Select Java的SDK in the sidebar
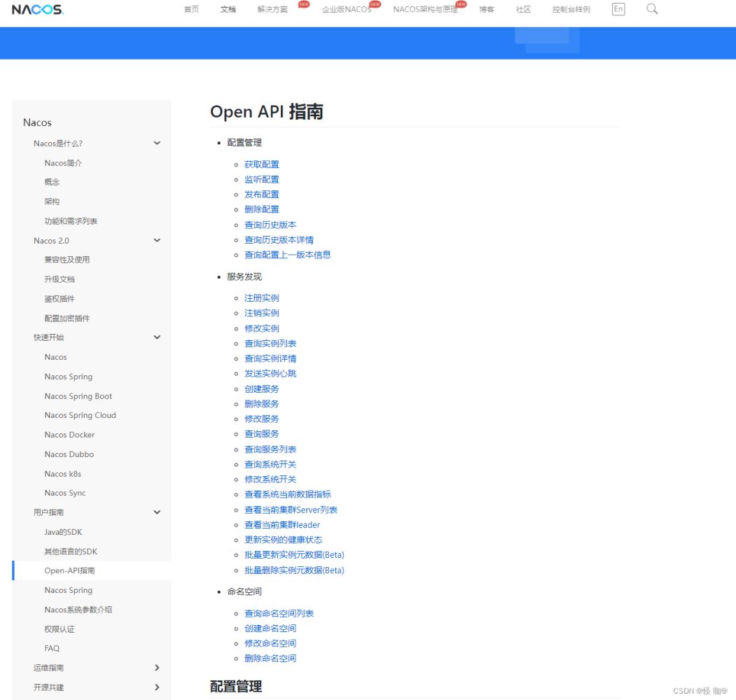 (x=63, y=532)
